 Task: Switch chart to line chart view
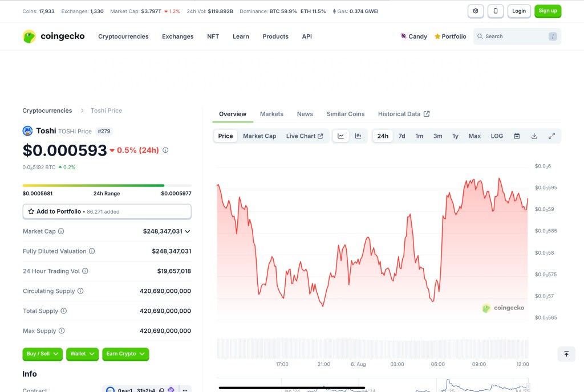[x=340, y=136]
